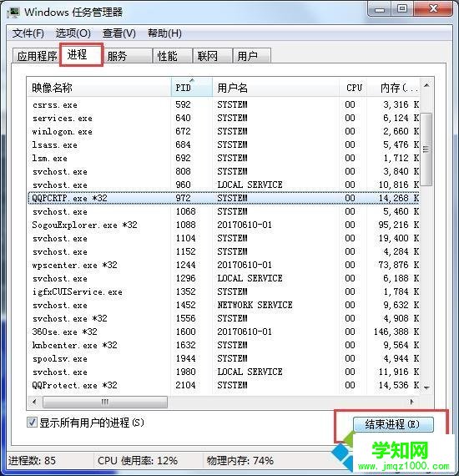Select the QQPCRTP.exe *32 process
The width and height of the screenshot is (459, 476).
[224, 198]
